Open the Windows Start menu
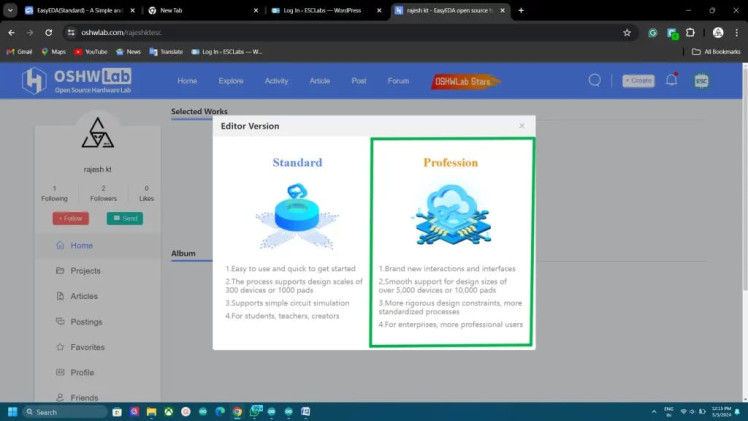 tap(13, 411)
